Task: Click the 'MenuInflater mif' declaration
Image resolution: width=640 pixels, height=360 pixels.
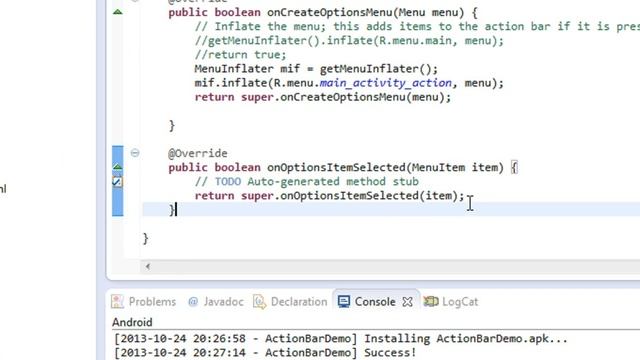Action: click(x=247, y=69)
